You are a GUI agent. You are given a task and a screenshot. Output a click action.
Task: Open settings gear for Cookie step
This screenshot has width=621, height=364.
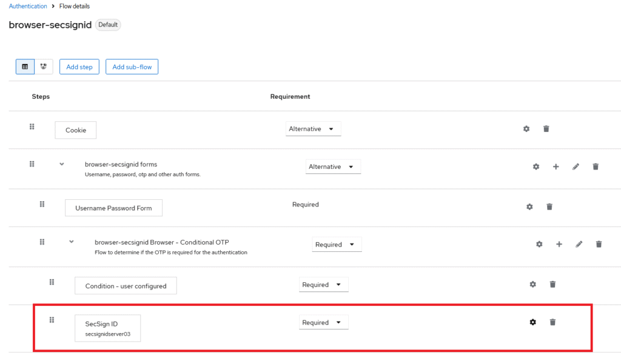[x=526, y=129]
